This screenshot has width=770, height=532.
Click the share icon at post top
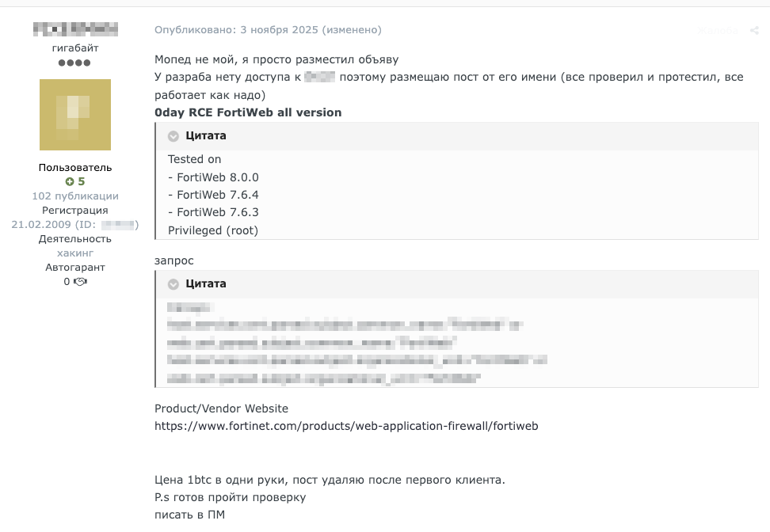click(x=754, y=31)
